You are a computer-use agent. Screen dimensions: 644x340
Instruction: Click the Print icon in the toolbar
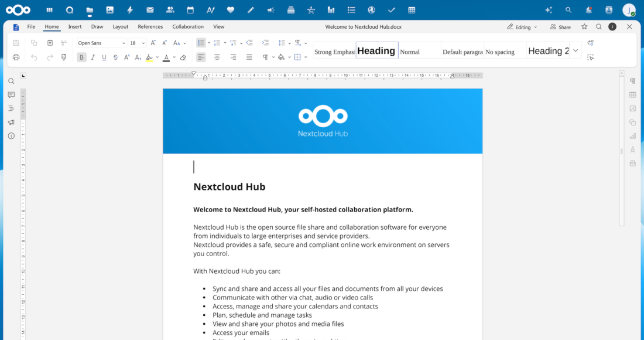click(16, 57)
